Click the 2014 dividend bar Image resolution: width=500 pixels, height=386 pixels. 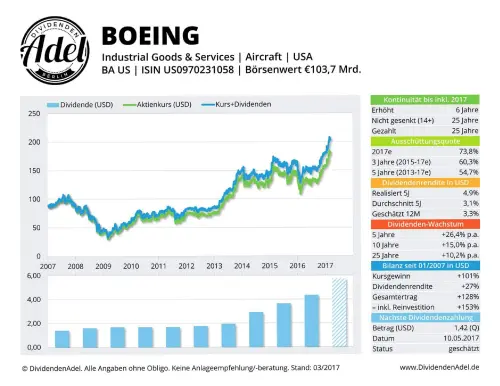pyautogui.click(x=257, y=330)
